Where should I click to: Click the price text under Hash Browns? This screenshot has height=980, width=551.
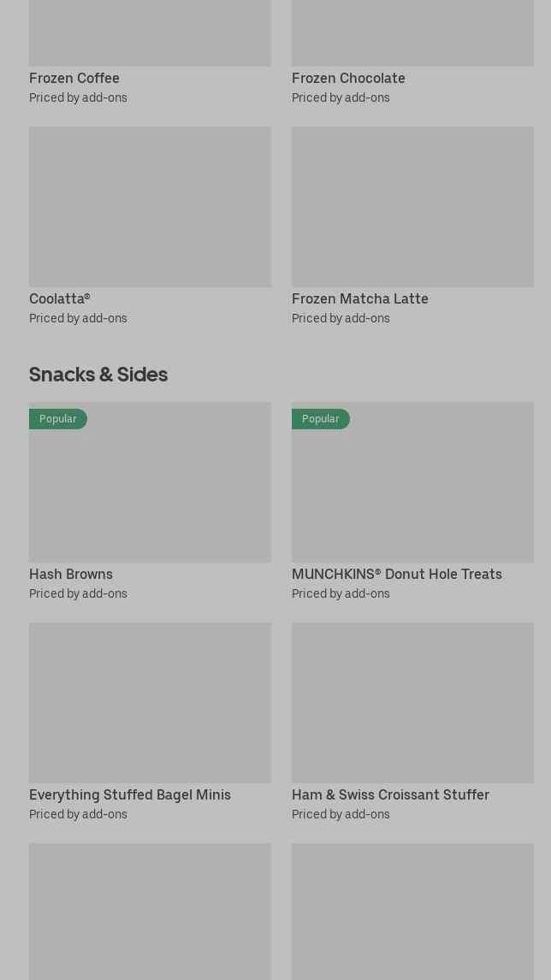pos(78,593)
